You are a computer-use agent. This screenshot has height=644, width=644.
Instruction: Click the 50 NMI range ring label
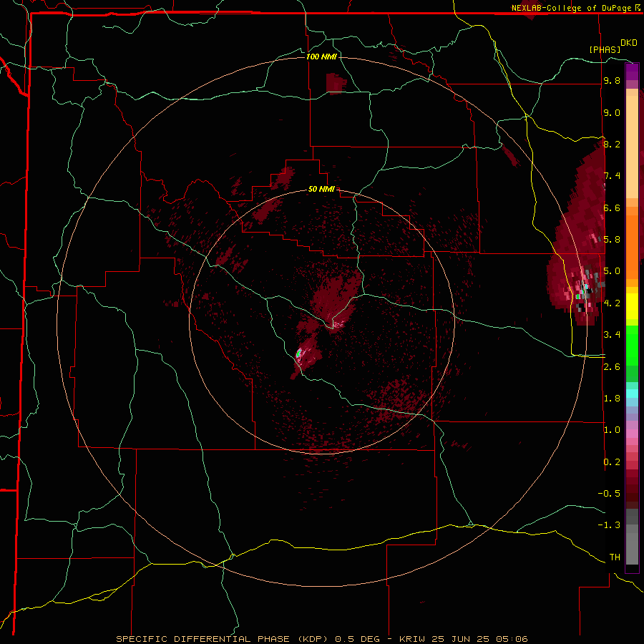pos(321,189)
